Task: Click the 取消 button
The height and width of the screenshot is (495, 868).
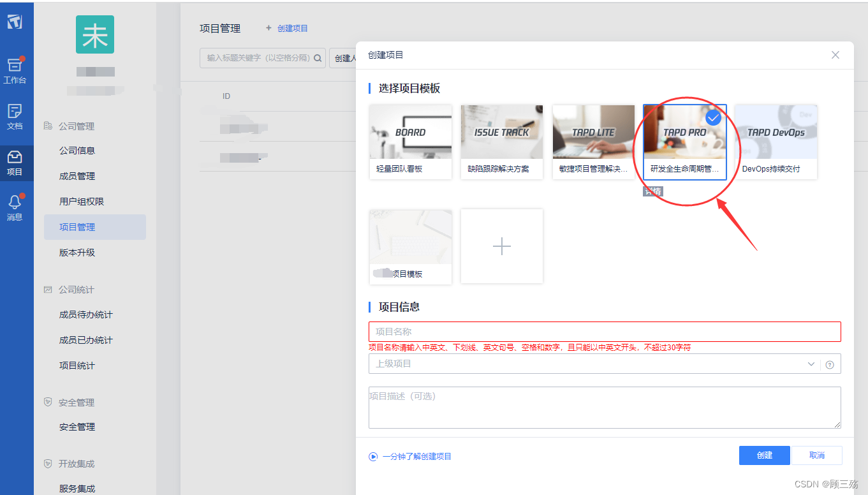Action: tap(817, 455)
